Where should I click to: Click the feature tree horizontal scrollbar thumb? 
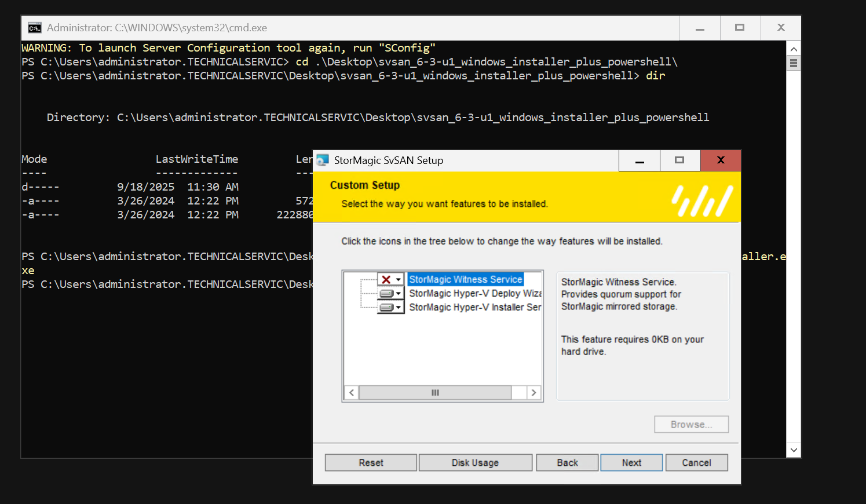click(435, 393)
